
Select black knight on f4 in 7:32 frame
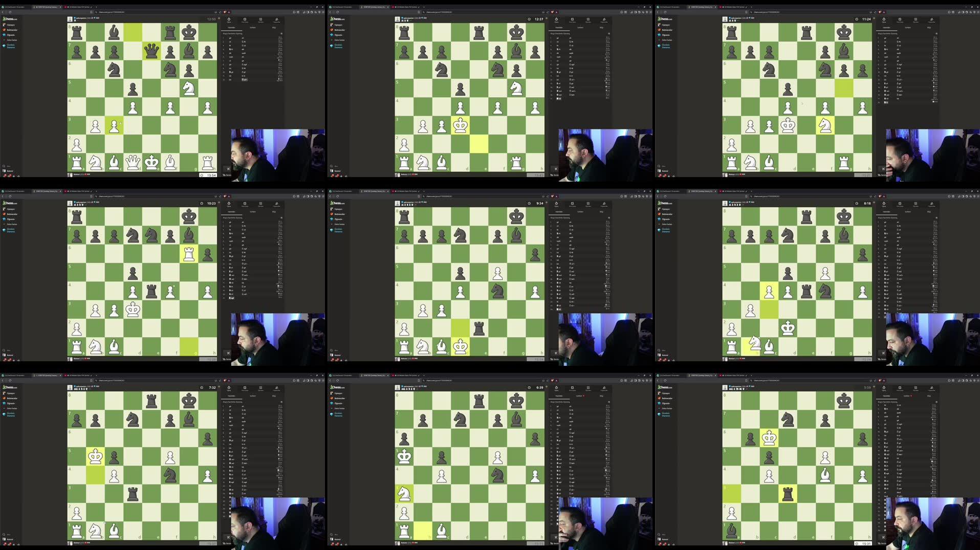pos(170,475)
